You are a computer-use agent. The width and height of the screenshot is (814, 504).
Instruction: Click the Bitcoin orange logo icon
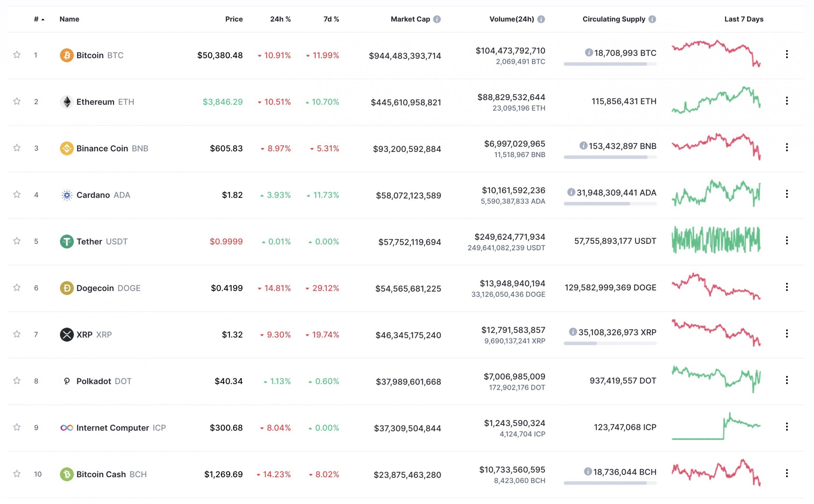(x=67, y=55)
